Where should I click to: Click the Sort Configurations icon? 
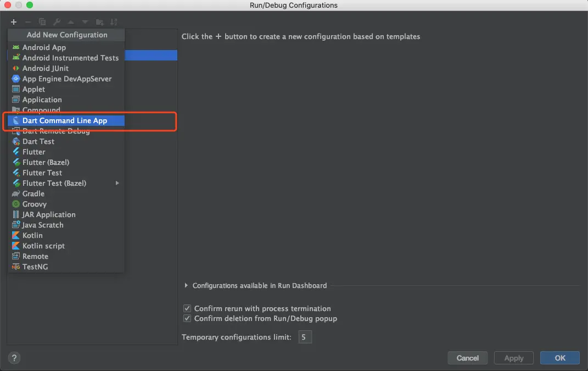click(114, 22)
